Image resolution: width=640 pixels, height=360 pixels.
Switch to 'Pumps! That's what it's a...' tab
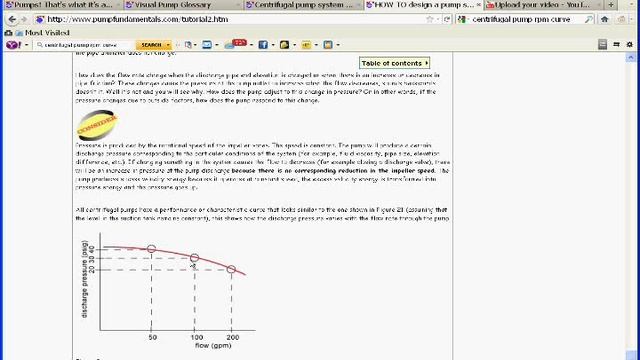61,5
